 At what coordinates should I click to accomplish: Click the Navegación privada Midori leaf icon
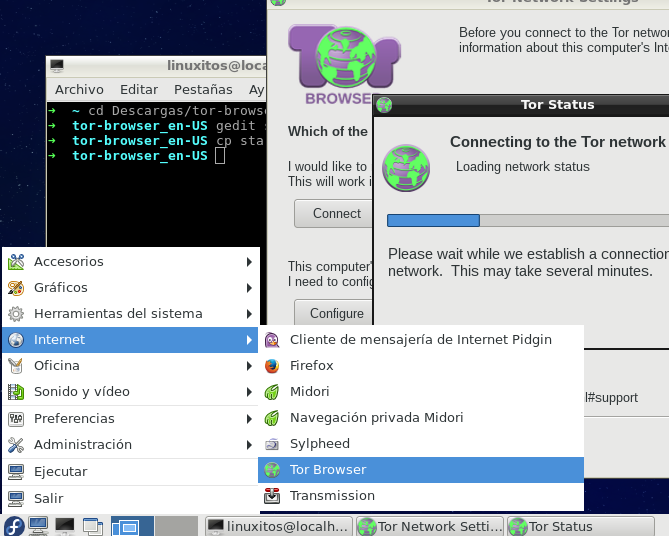[x=272, y=418]
